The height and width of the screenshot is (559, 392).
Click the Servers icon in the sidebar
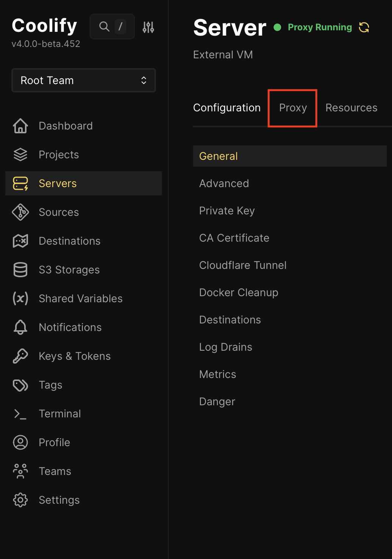(x=20, y=183)
